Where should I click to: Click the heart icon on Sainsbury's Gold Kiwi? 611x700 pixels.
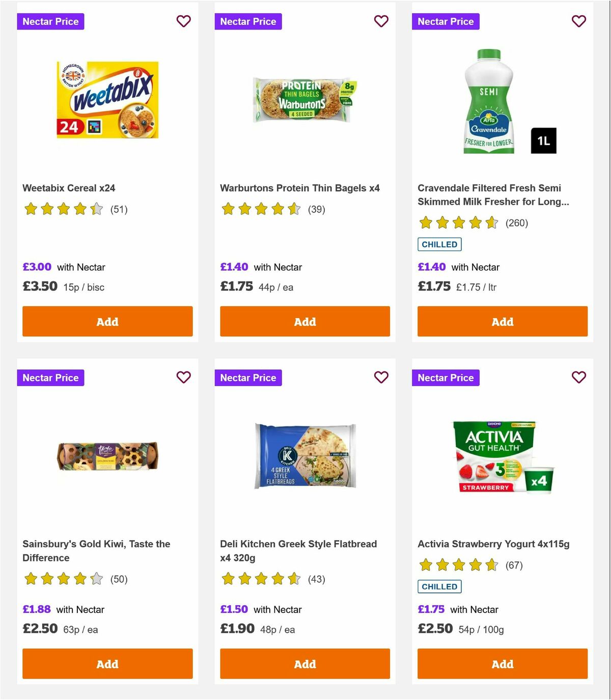tap(184, 378)
